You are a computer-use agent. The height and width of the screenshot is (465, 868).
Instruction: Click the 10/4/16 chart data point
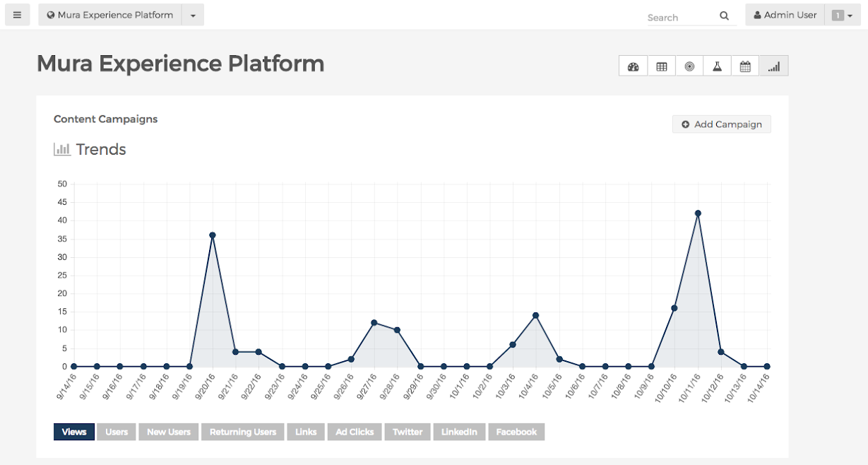pyautogui.click(x=536, y=315)
